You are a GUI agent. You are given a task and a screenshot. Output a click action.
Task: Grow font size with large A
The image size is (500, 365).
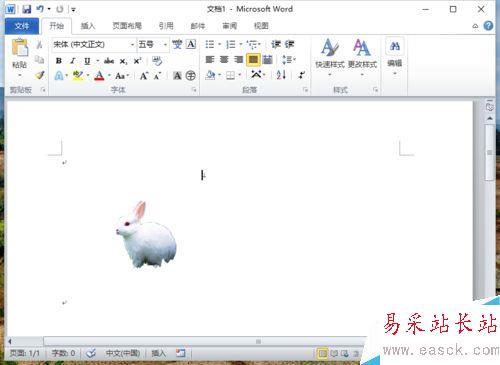click(144, 76)
